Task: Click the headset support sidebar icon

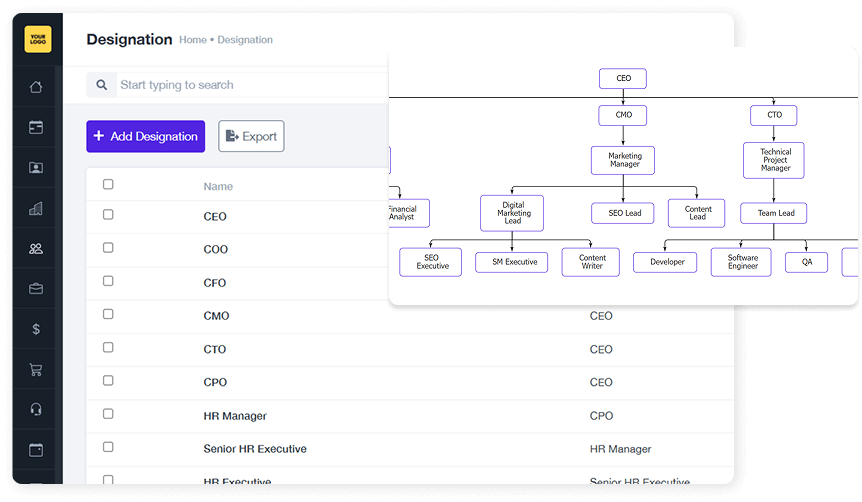Action: click(x=36, y=409)
